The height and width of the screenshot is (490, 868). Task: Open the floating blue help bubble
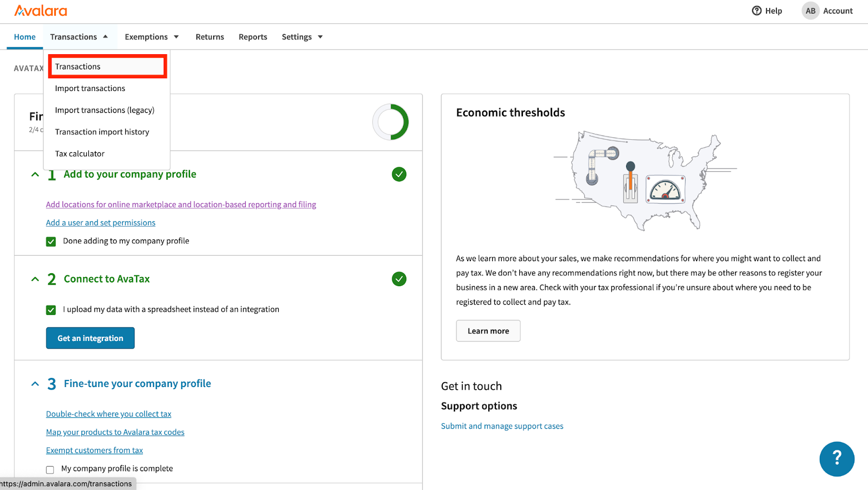point(837,459)
